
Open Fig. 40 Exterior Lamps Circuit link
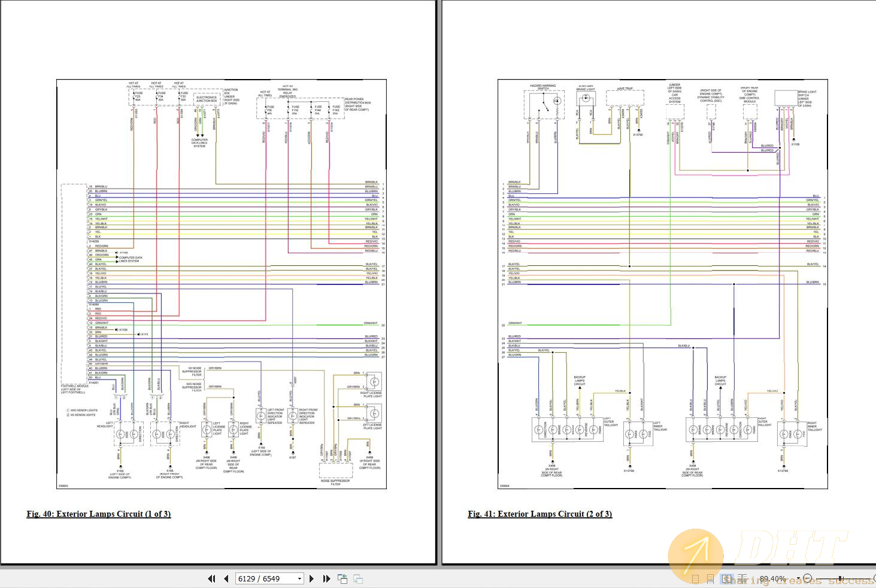pyautogui.click(x=99, y=514)
